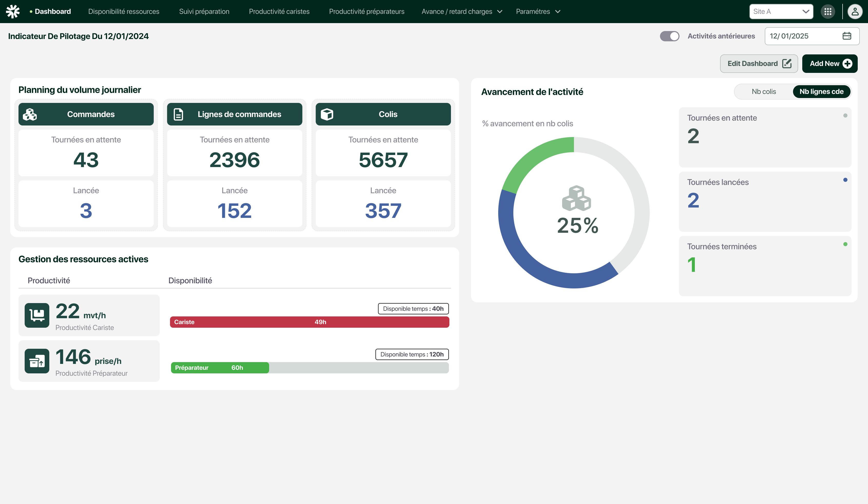Click the Colis package box icon
This screenshot has width=868, height=504.
(x=327, y=114)
